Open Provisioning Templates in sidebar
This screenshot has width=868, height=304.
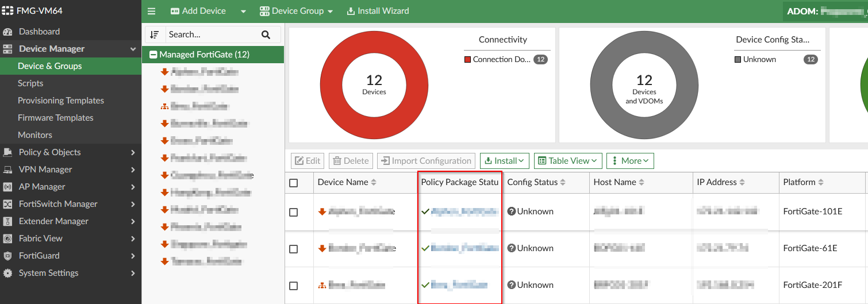(61, 101)
